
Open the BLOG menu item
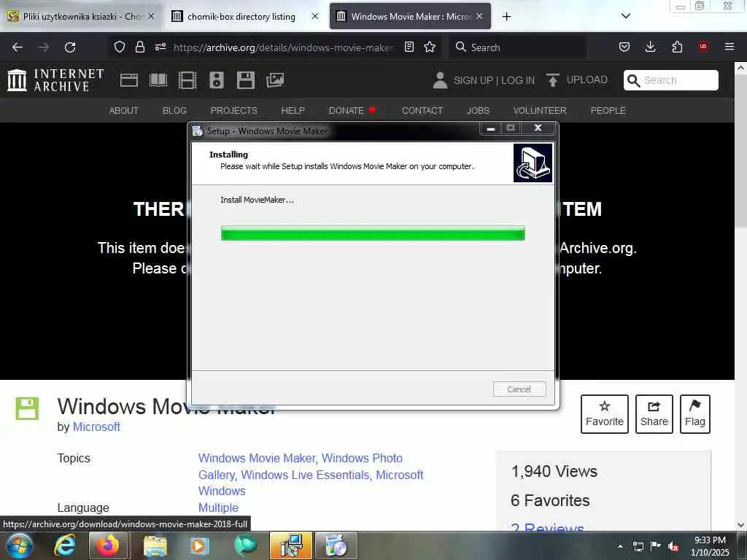click(174, 111)
